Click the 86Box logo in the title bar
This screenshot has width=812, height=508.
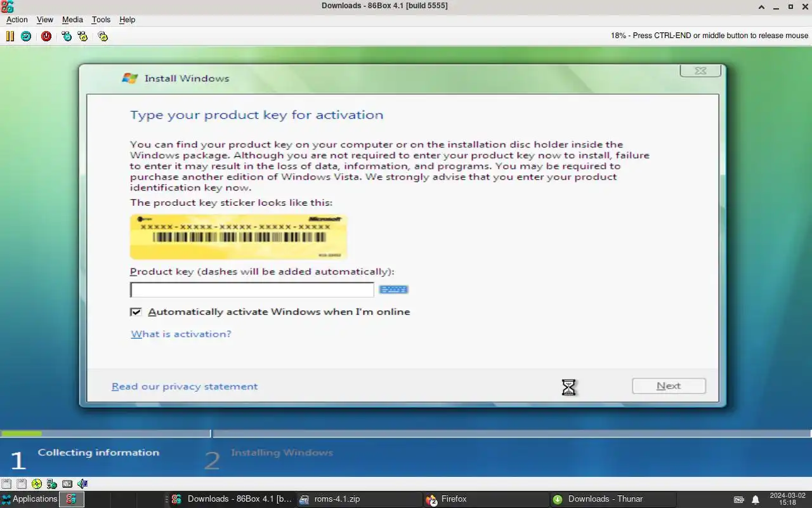[x=8, y=6]
